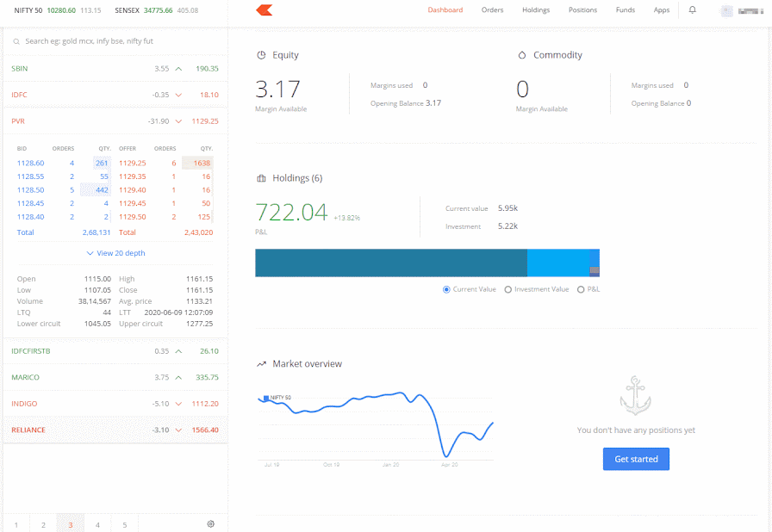Select INDIGO in the watchlist
Viewport: 772px width, 532px height.
[x=115, y=404]
